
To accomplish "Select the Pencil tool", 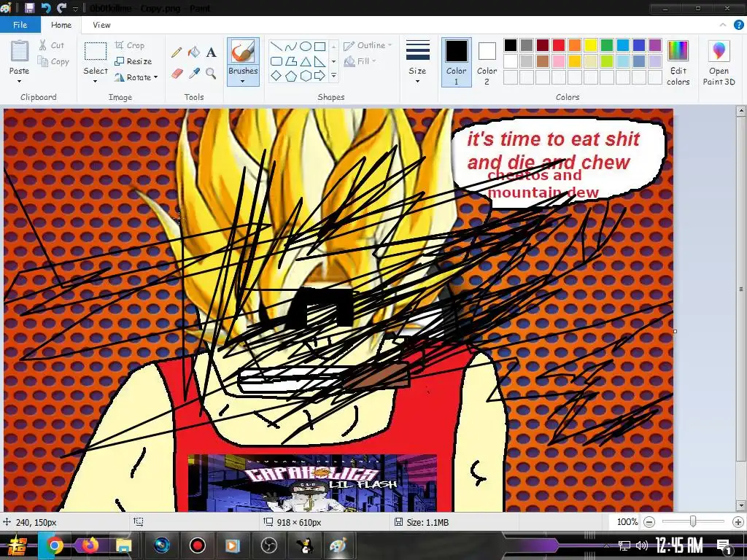I will click(x=177, y=52).
